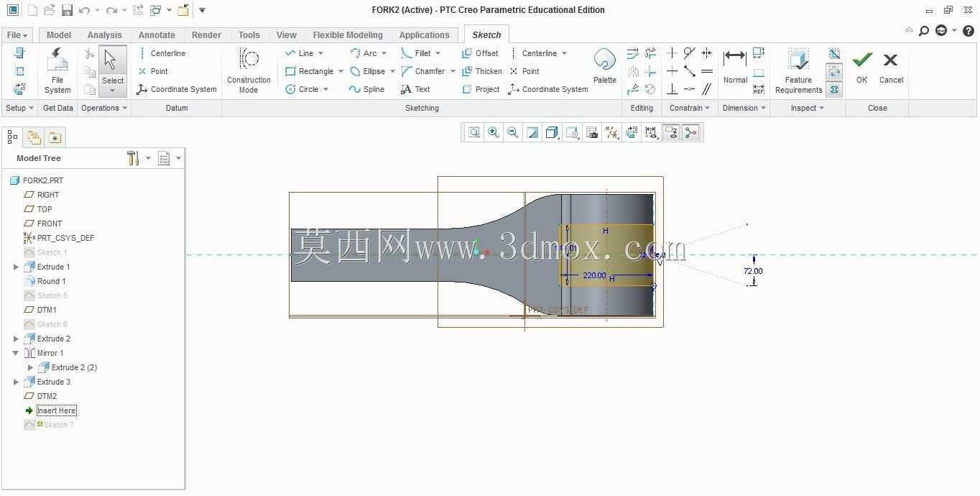
Task: Open the Annotate tab
Action: (157, 35)
